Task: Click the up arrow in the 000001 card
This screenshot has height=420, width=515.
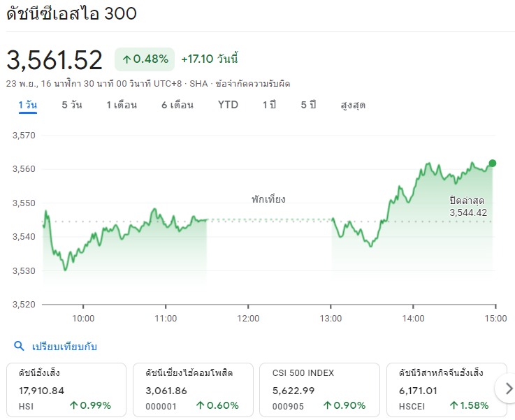Action: [201, 405]
